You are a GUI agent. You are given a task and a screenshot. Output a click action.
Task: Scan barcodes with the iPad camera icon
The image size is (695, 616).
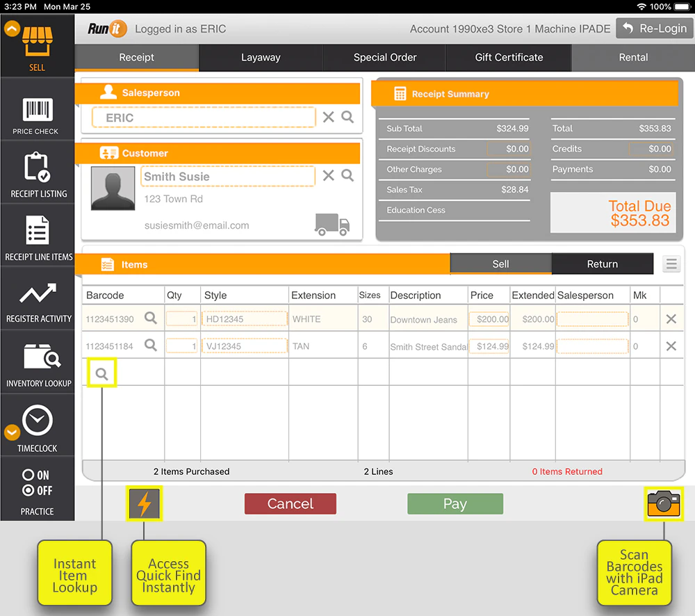click(664, 503)
